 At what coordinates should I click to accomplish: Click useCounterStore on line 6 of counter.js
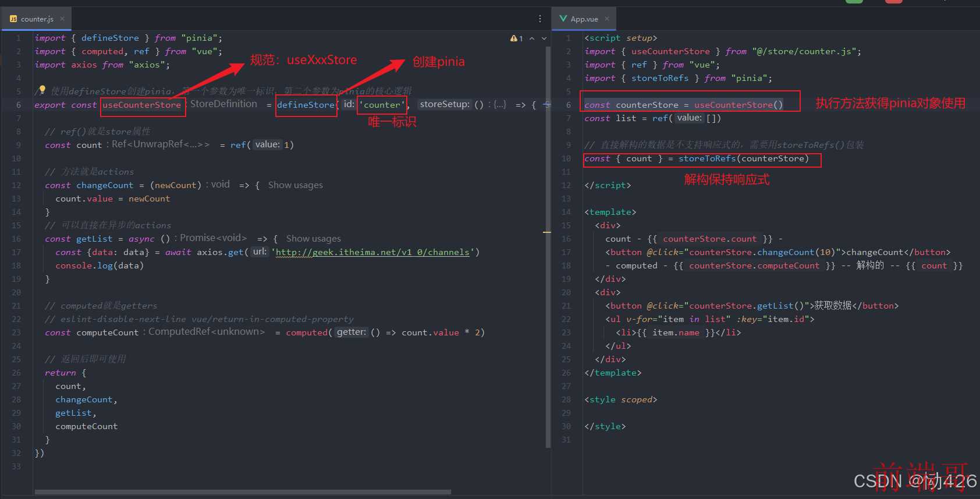point(142,105)
